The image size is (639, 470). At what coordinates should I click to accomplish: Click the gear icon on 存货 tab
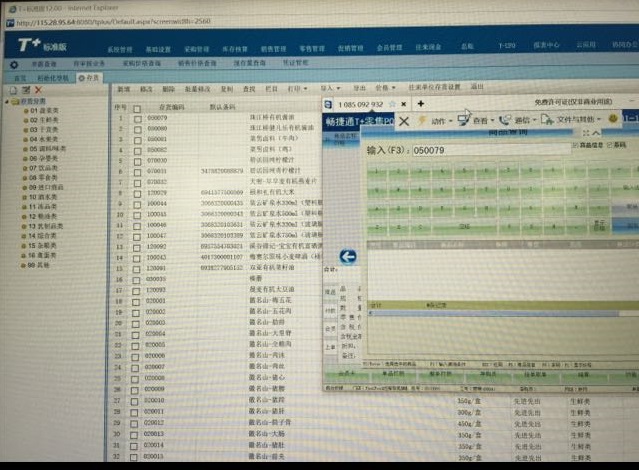pos(82,77)
